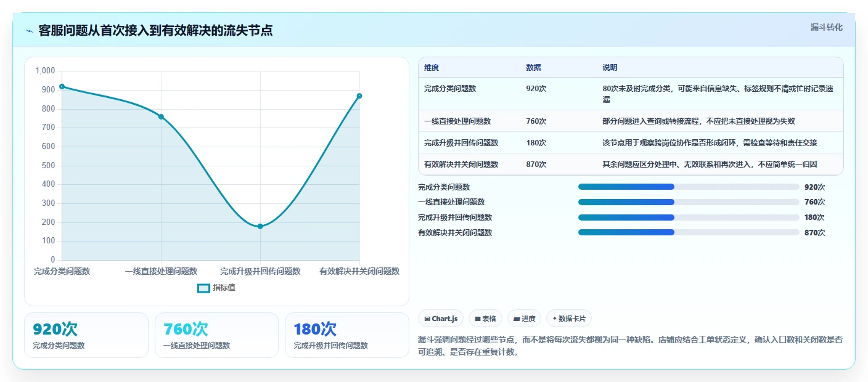Click the lightning icon beside the title
The image size is (868, 382).
29,31
